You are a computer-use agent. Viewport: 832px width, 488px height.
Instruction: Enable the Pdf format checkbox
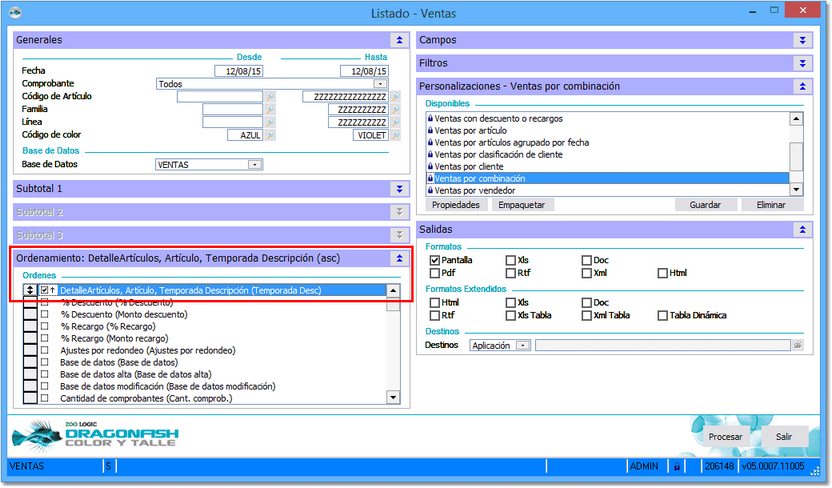click(435, 272)
